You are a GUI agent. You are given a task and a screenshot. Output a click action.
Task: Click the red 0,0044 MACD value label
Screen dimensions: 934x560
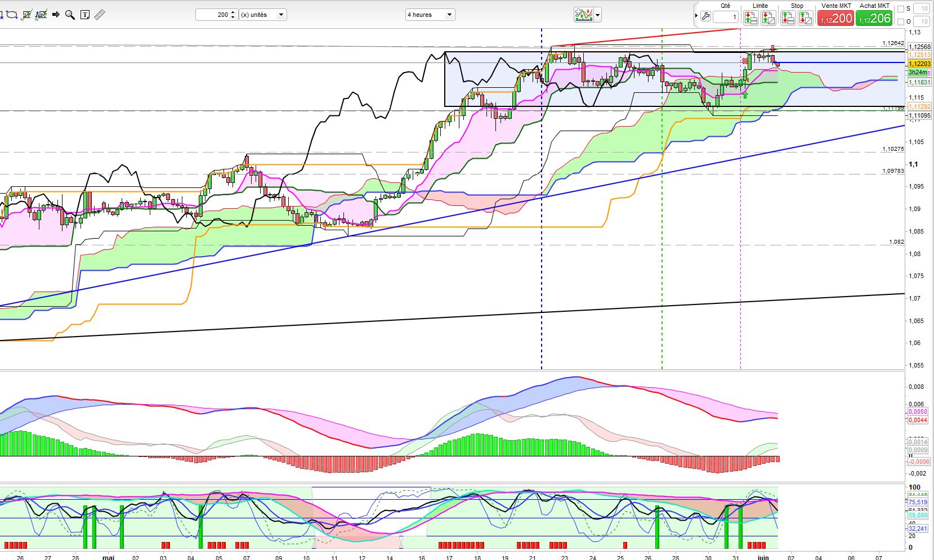click(918, 420)
